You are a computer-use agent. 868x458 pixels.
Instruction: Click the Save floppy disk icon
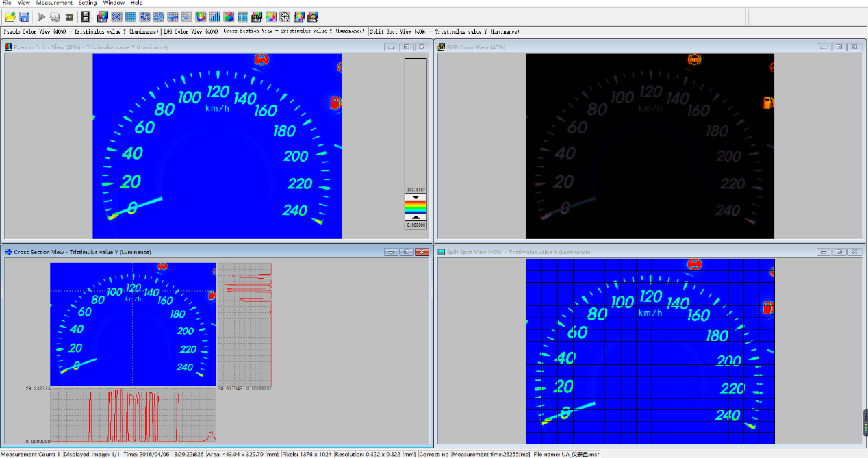pos(24,16)
